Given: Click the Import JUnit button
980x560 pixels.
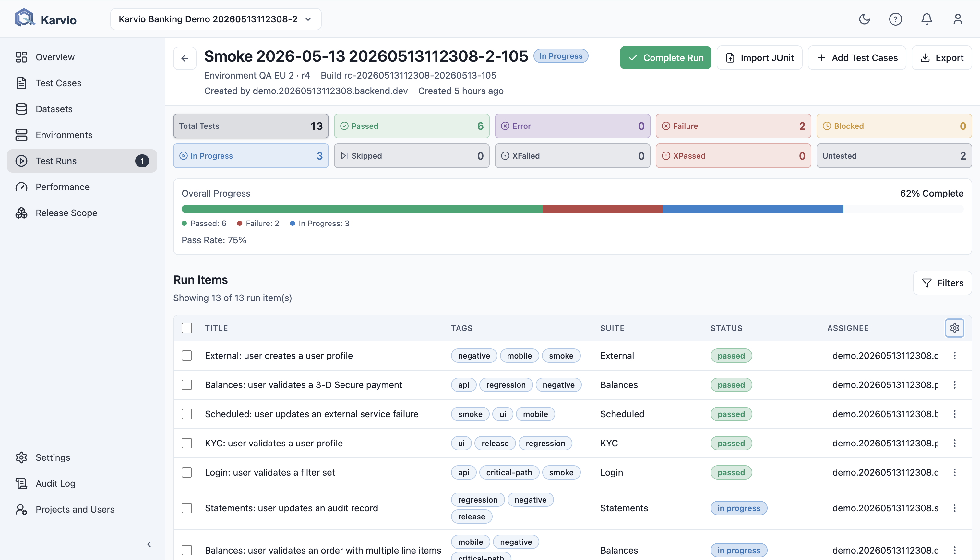Looking at the screenshot, I should pos(759,58).
